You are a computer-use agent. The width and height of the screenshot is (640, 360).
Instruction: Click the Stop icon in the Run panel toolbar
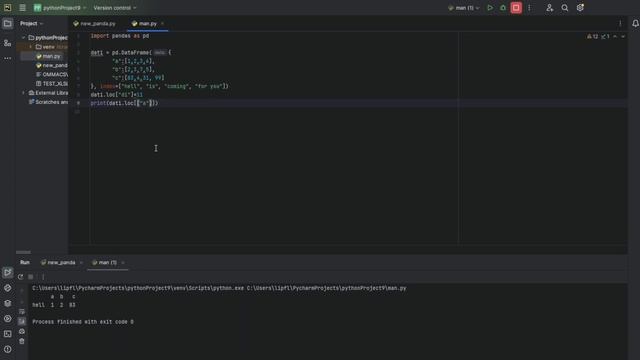coord(31,277)
